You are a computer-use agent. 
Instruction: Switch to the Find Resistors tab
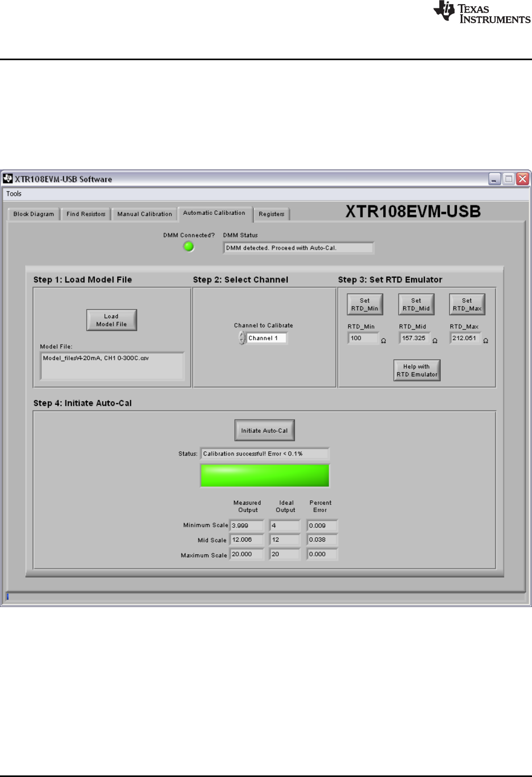pyautogui.click(x=85, y=214)
